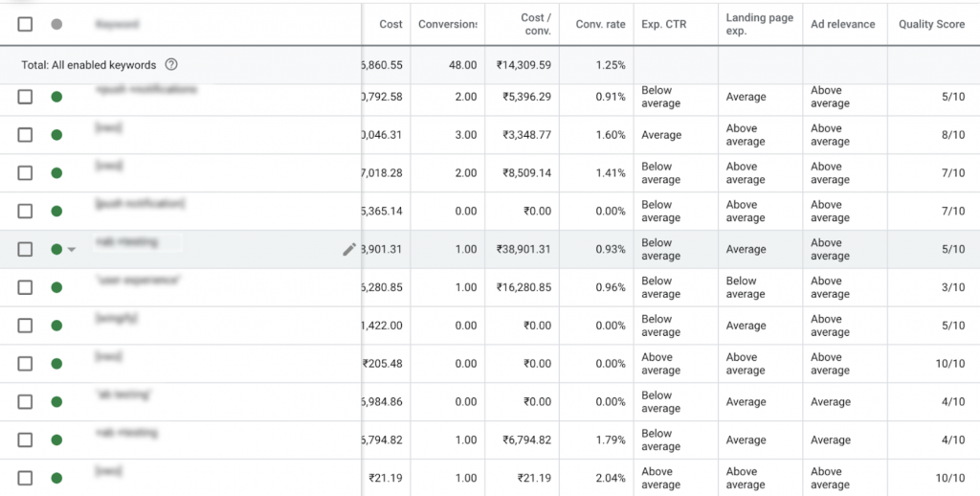Image resolution: width=980 pixels, height=496 pixels.
Task: Click the green status dot in the 0,792.58 row
Action: (56, 97)
